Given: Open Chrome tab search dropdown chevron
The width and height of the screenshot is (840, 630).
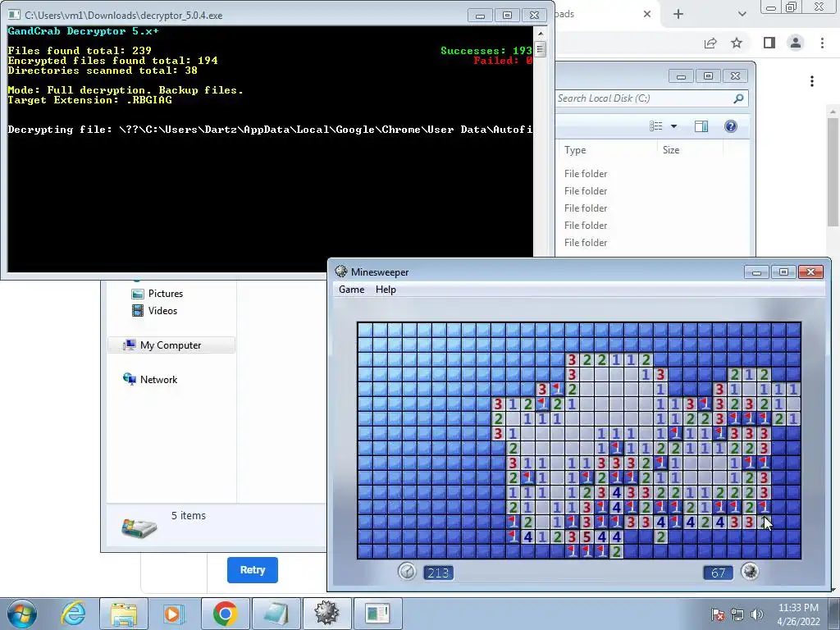Looking at the screenshot, I should 742,14.
